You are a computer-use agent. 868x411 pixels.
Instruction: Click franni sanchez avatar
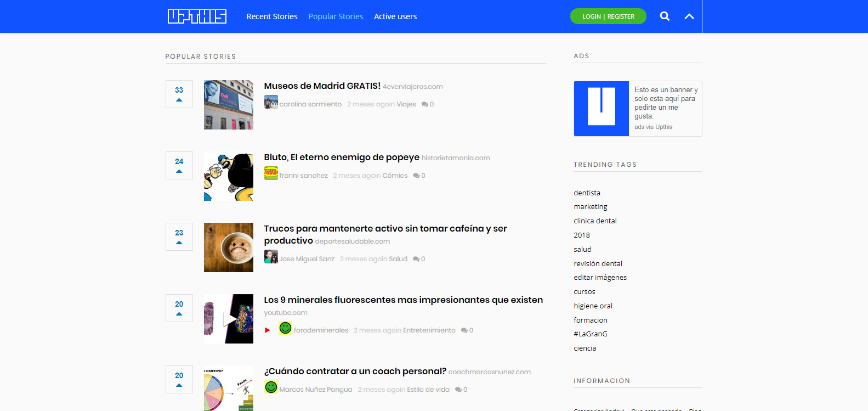click(271, 173)
